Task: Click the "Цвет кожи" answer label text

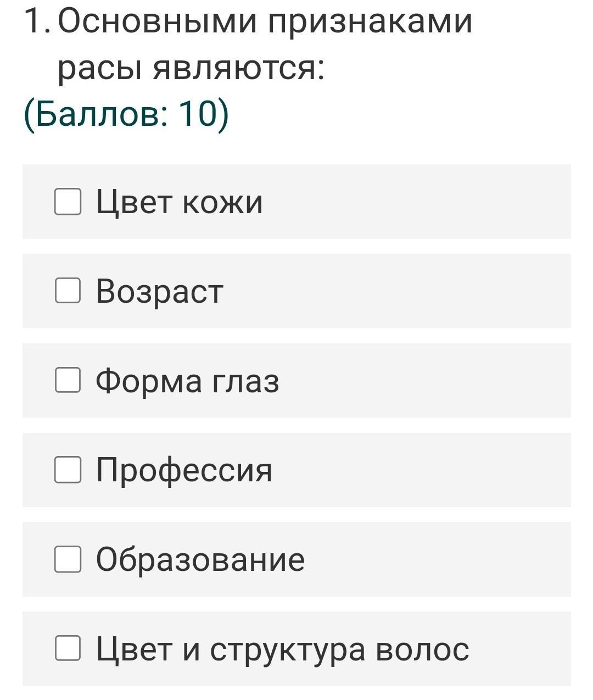Action: coord(179,202)
